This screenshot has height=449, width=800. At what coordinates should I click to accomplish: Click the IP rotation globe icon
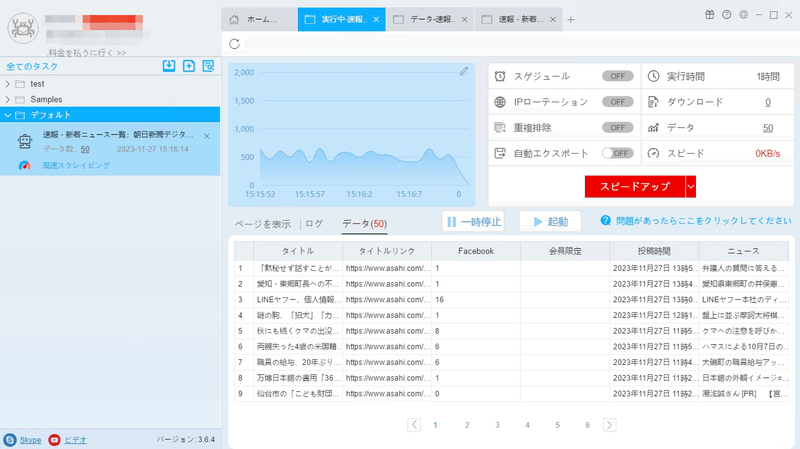500,102
